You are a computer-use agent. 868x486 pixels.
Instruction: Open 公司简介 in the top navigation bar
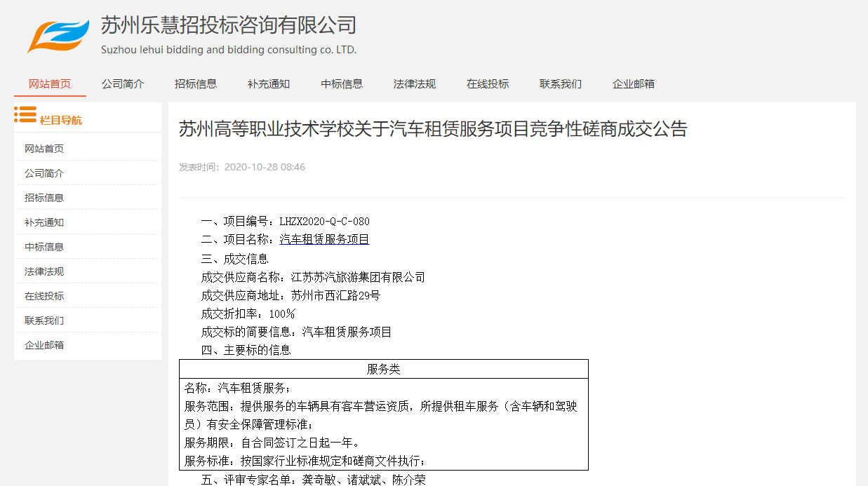click(123, 83)
